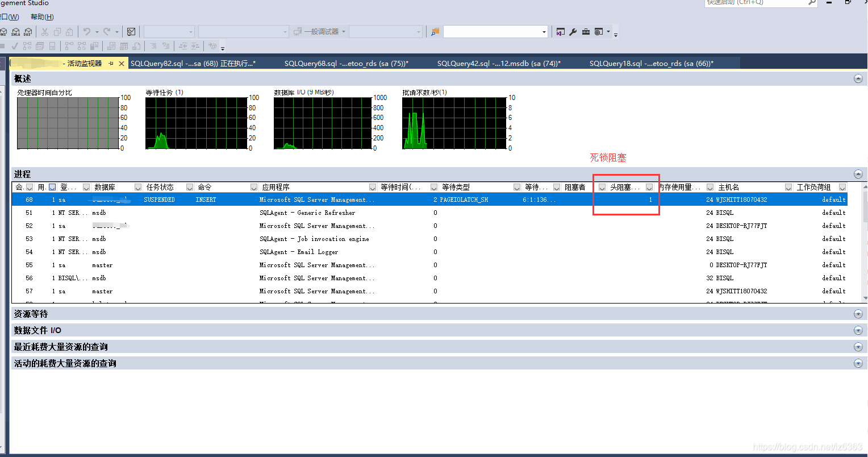Sort by 阻塞者 column header
Screen dimensions: 868x457
pyautogui.click(x=575, y=187)
